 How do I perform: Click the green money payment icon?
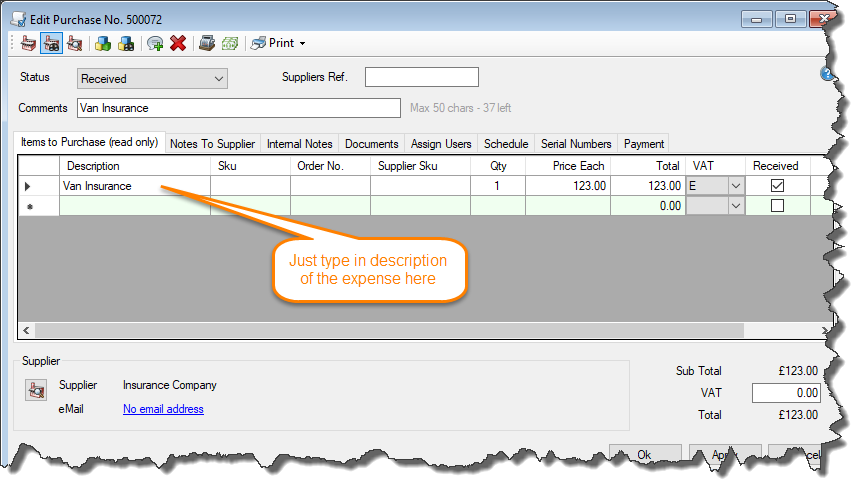coord(230,43)
